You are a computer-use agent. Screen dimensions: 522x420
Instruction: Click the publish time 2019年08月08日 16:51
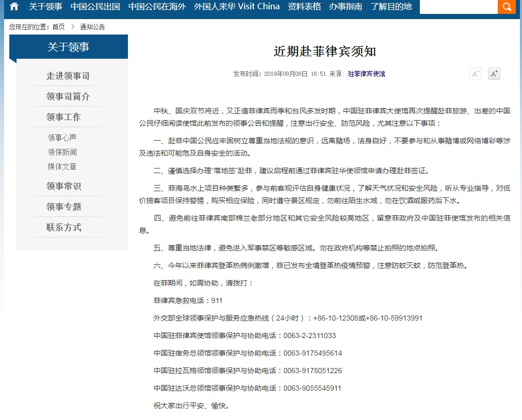click(295, 74)
